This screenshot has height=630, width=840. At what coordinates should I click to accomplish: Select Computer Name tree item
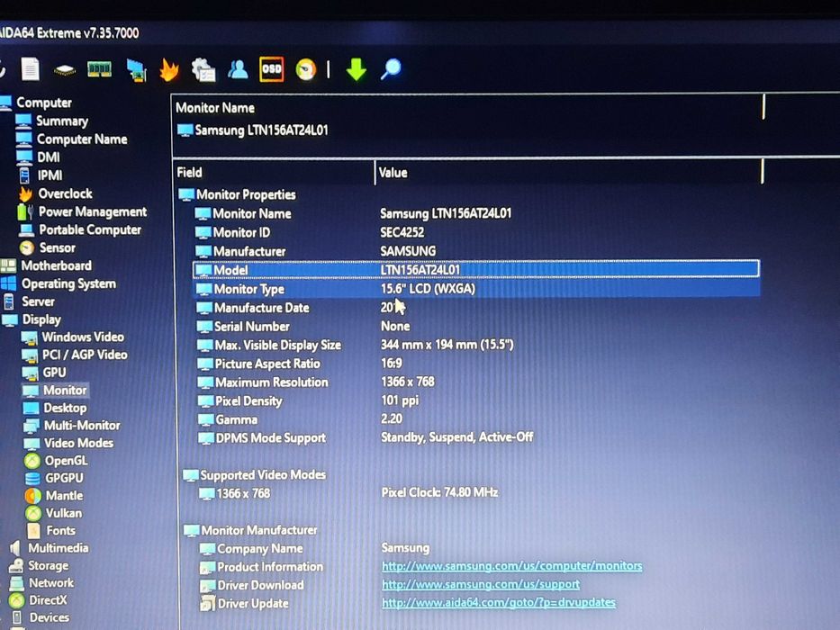pyautogui.click(x=72, y=139)
